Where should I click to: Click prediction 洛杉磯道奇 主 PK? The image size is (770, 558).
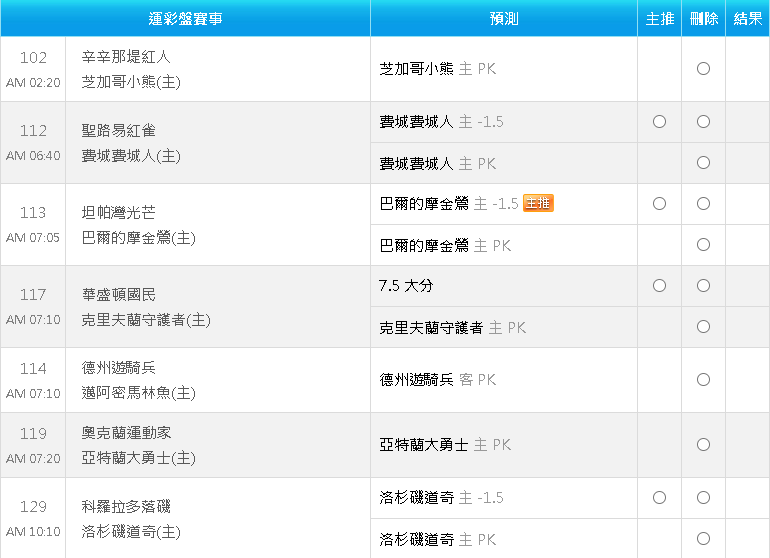438,540
